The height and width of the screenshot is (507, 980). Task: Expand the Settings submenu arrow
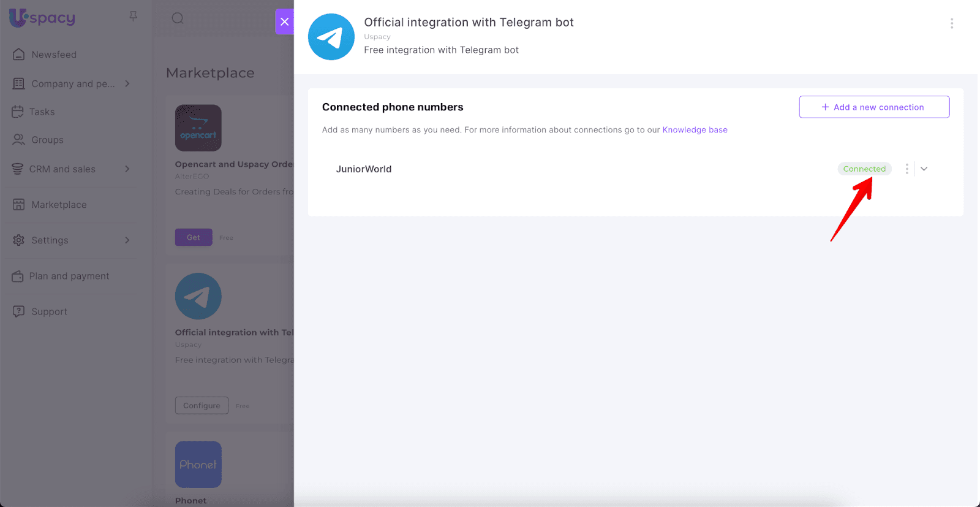(x=127, y=240)
